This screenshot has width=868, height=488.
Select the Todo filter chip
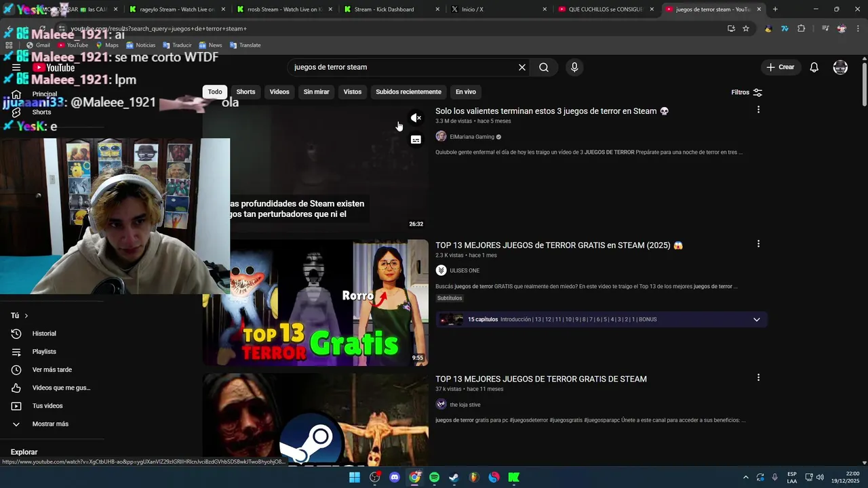[x=215, y=91]
